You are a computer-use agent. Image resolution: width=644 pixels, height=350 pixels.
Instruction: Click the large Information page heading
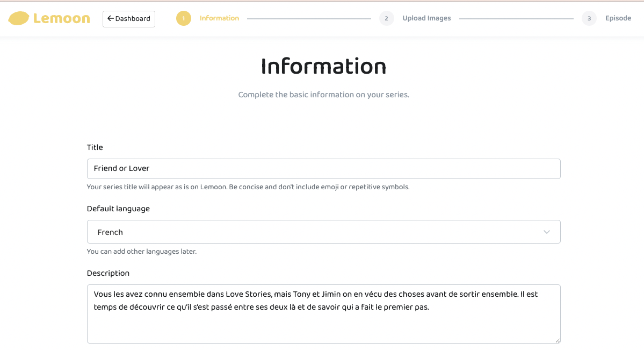323,67
